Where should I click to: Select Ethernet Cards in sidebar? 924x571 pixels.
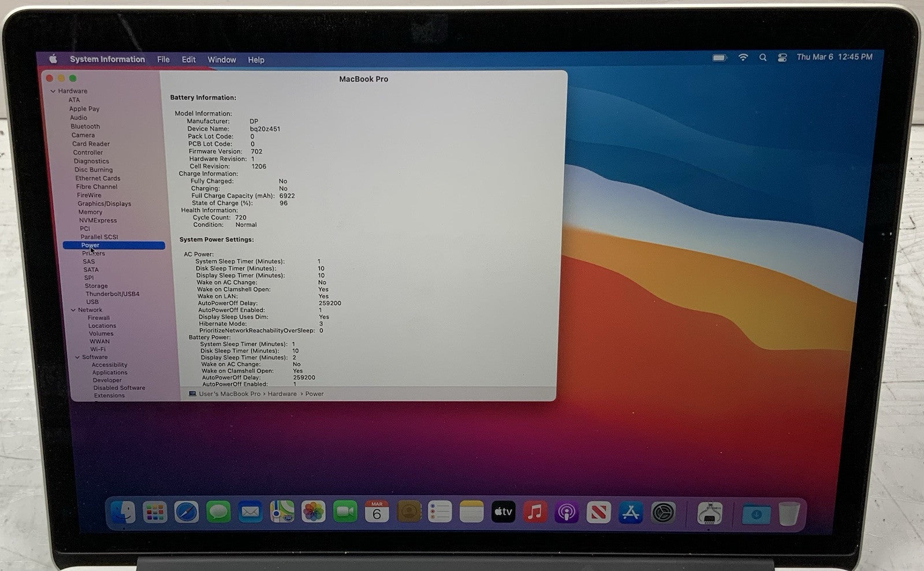click(x=98, y=178)
